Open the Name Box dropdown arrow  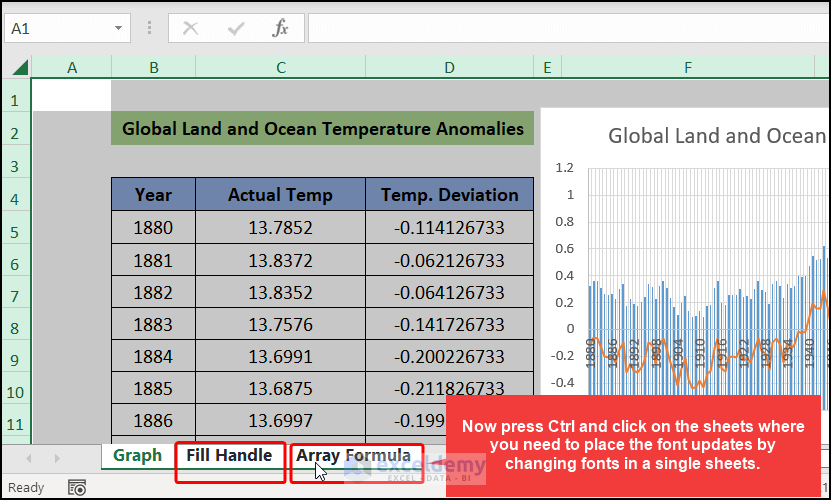118,28
